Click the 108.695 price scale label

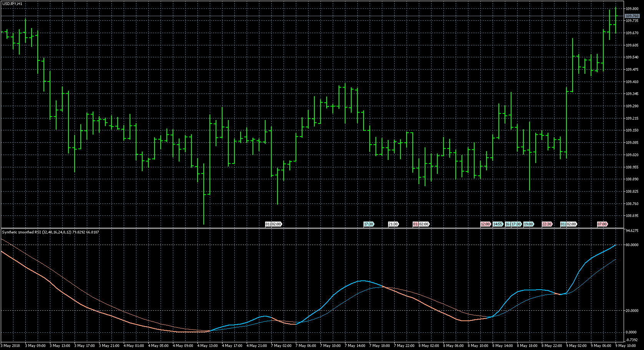pyautogui.click(x=632, y=216)
